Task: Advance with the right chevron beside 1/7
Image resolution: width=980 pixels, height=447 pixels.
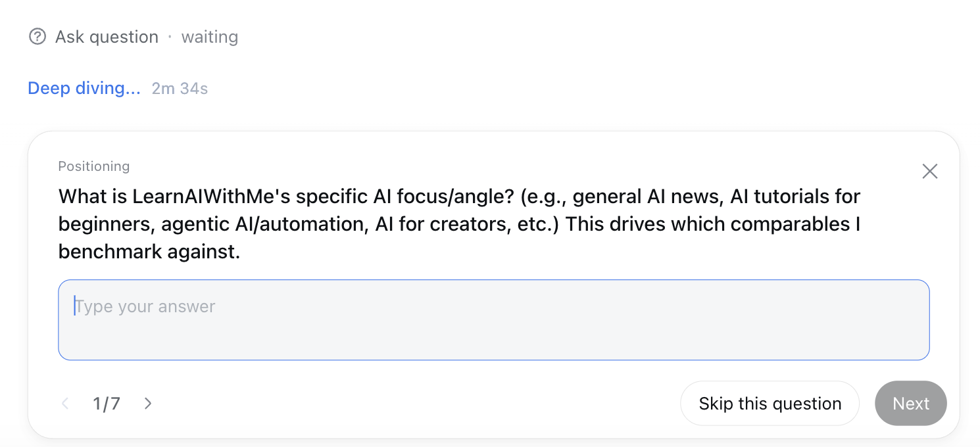Action: tap(148, 403)
